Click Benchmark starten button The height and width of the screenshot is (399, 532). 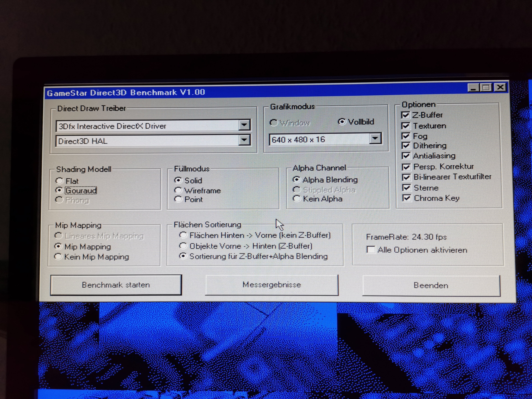pos(116,285)
